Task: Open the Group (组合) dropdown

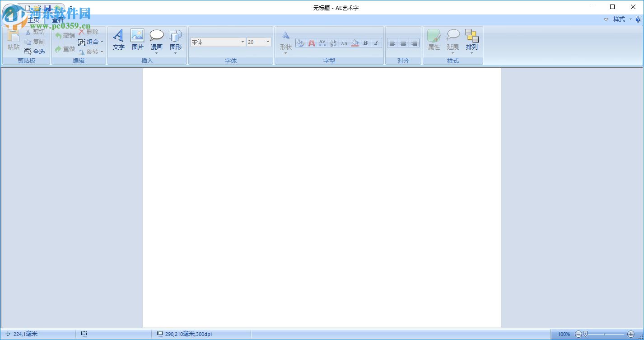Action: click(90, 42)
